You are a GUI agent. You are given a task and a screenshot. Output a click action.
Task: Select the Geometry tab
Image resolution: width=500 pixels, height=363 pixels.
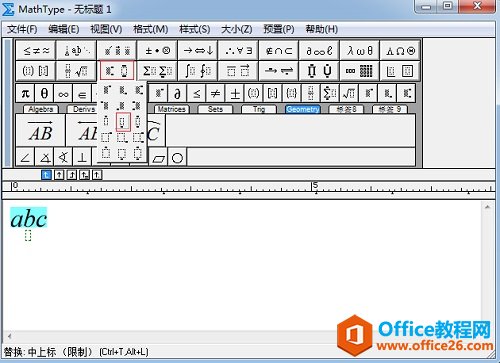[x=303, y=109]
